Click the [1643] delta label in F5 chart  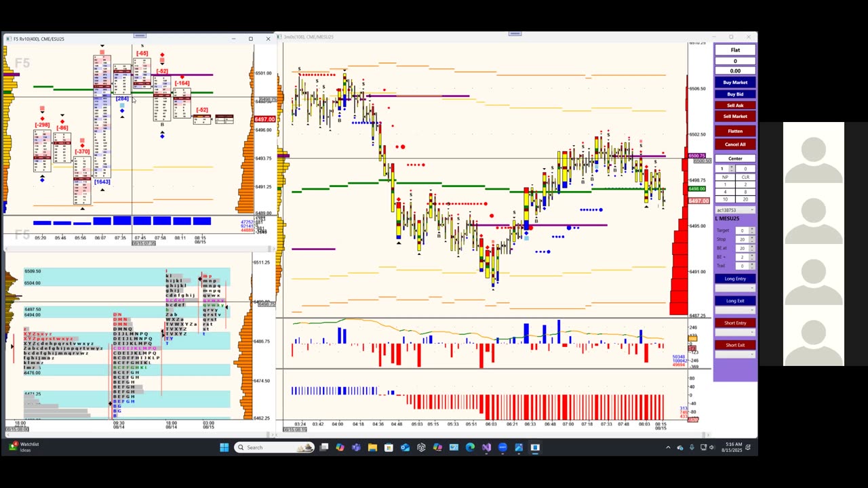[102, 182]
